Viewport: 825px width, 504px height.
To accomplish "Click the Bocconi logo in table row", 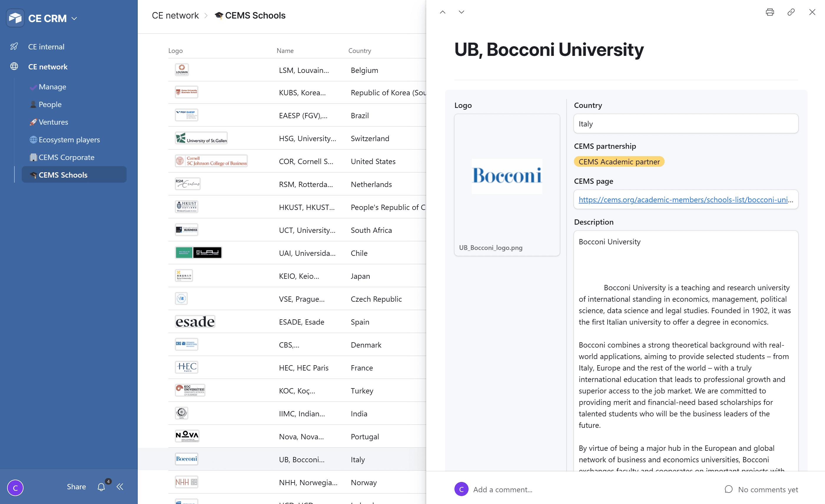I will (x=187, y=459).
